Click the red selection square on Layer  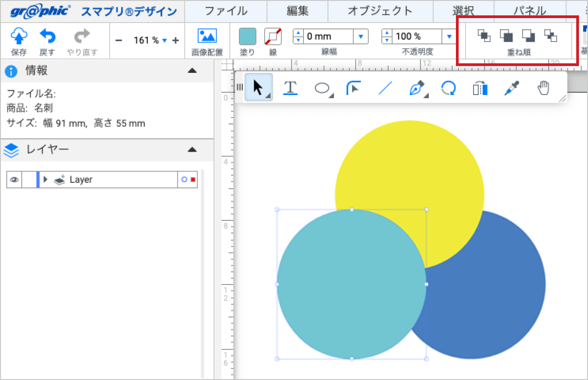click(x=193, y=180)
